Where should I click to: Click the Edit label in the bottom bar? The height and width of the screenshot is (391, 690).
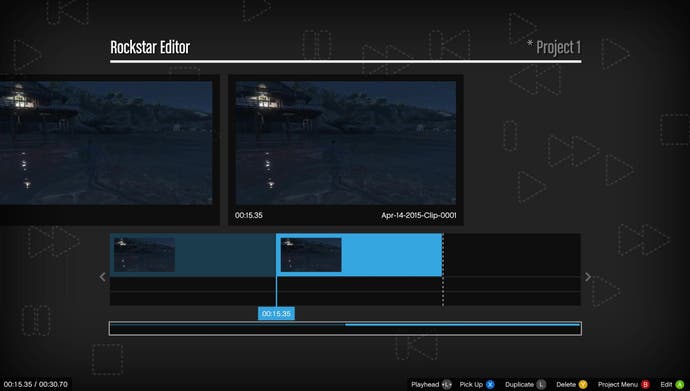click(666, 384)
